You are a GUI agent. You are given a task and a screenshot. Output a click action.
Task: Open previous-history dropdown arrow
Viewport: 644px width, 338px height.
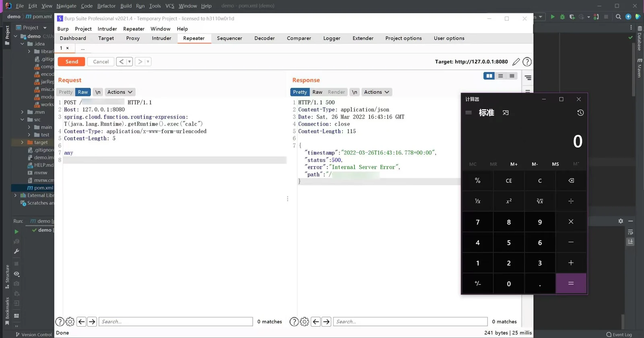pos(130,62)
